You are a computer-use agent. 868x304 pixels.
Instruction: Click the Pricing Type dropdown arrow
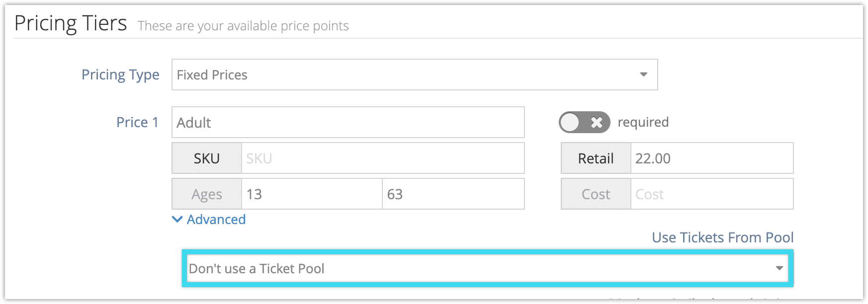tap(643, 75)
